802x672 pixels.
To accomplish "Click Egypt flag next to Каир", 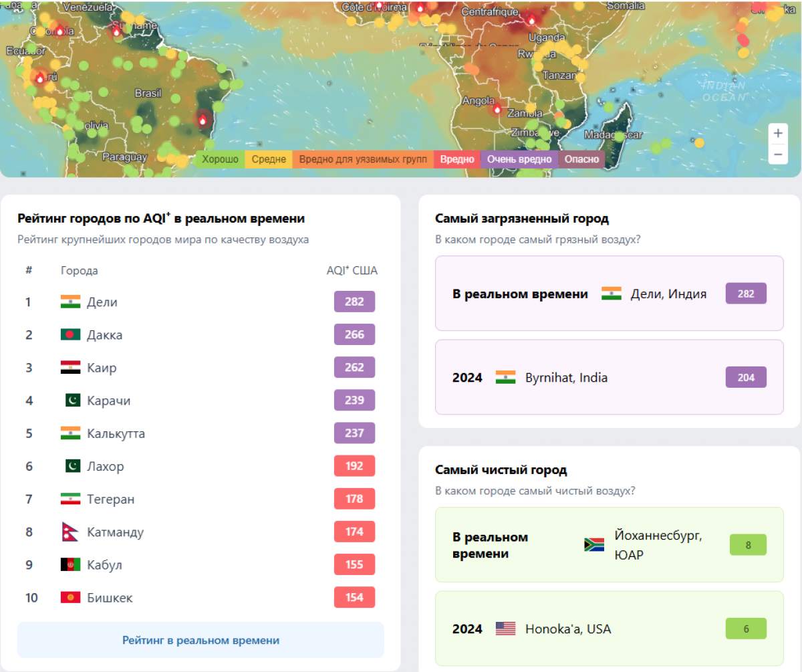I will [70, 368].
